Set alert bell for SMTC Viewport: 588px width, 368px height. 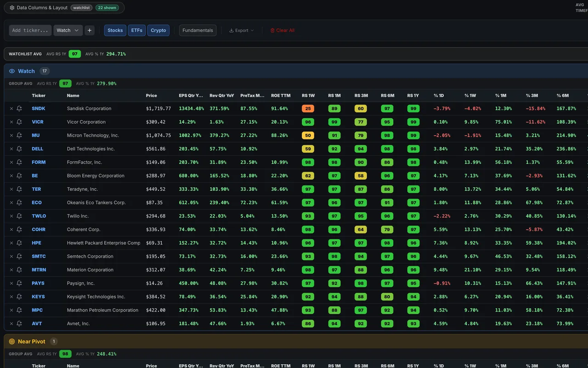click(19, 256)
